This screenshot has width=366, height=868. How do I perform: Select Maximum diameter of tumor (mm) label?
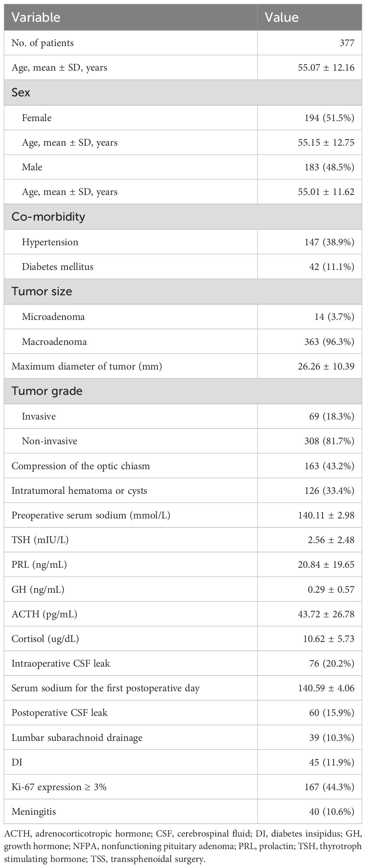tap(87, 366)
